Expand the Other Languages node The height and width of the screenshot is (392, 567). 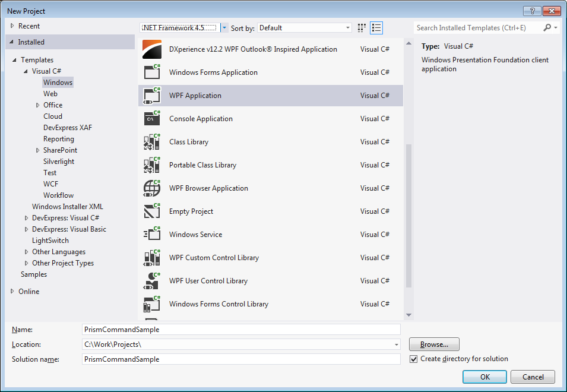click(x=26, y=252)
